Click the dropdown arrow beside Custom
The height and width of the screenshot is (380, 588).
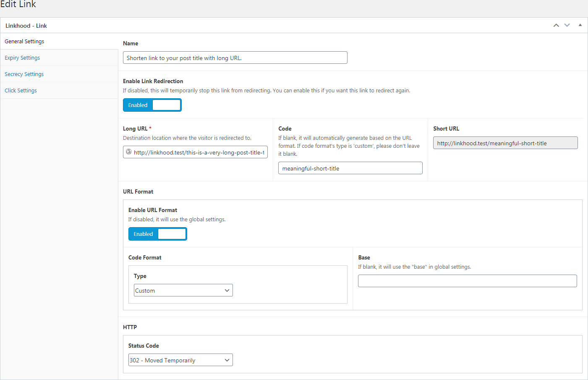point(227,290)
